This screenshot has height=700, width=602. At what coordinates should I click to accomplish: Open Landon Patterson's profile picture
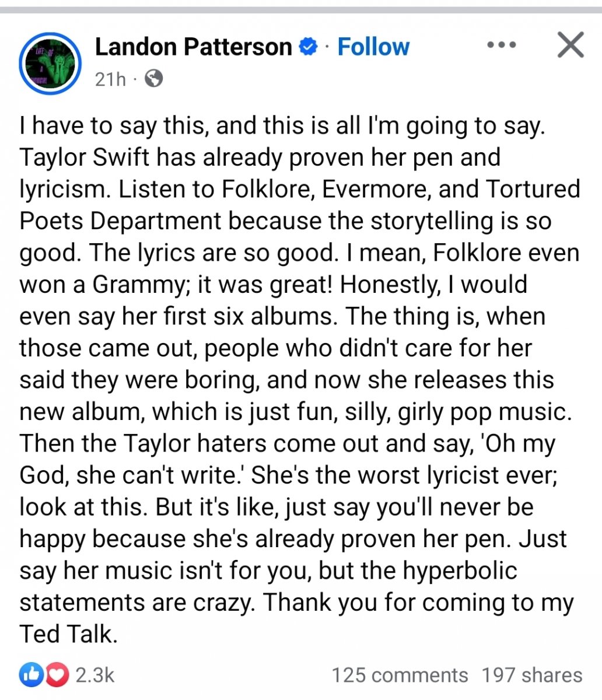[49, 63]
